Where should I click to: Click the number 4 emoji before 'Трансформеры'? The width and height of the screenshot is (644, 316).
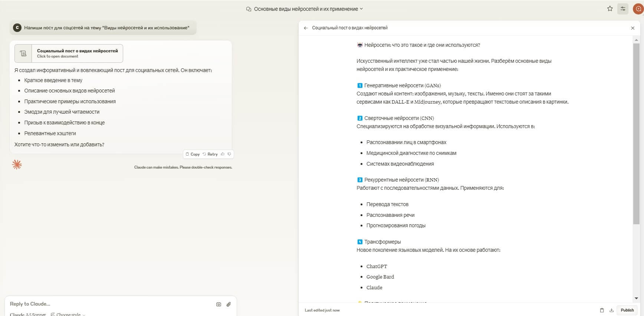(359, 242)
